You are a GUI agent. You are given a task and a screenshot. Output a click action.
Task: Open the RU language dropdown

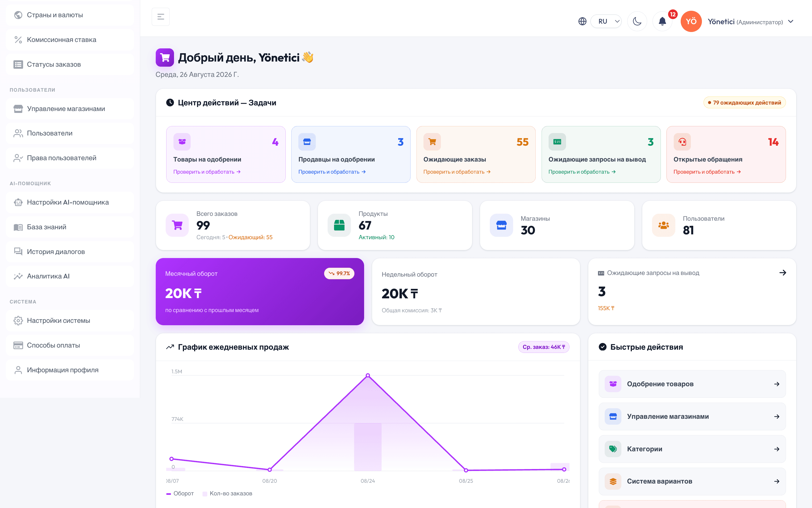pos(606,22)
